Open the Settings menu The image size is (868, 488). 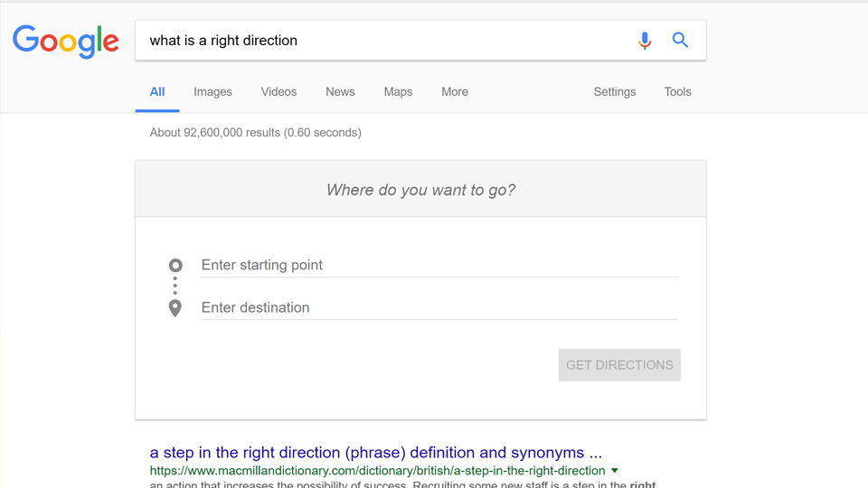[x=614, y=92]
